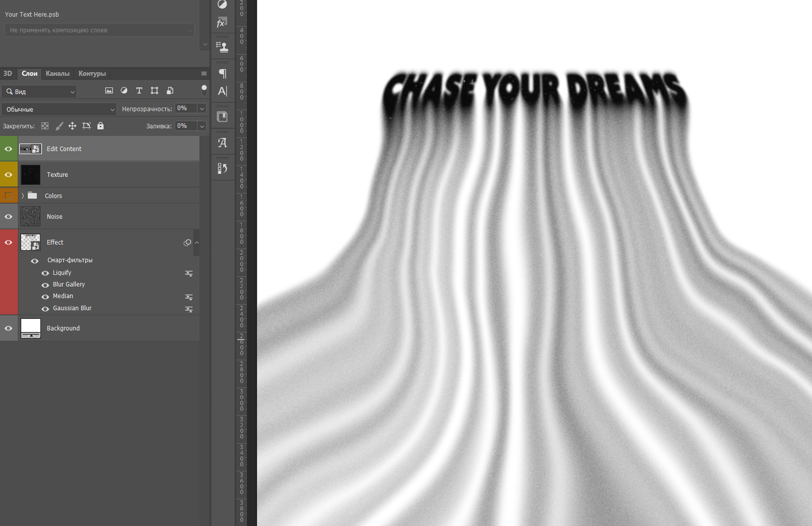Open the Libraries panel icon
This screenshot has width=812, height=526.
coord(222,116)
